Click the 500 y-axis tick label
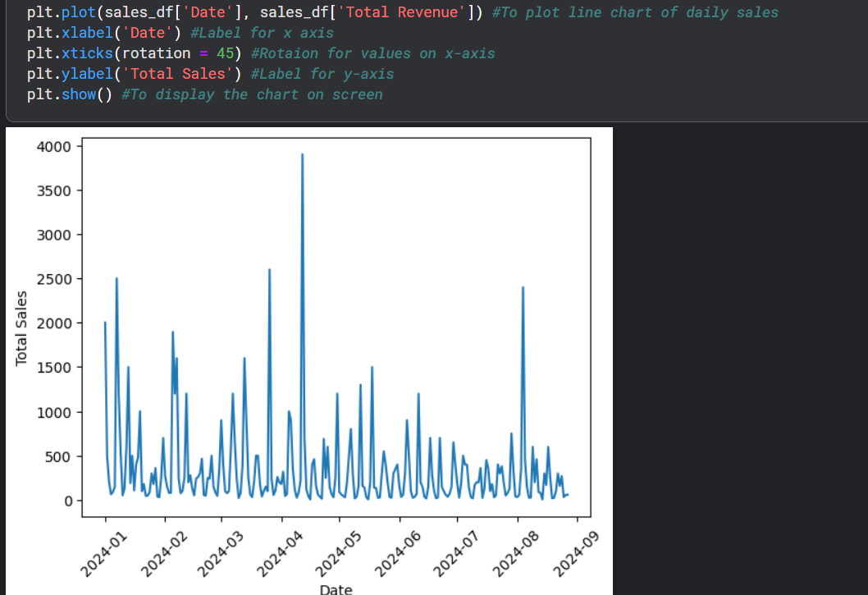This screenshot has width=868, height=595. coord(58,457)
